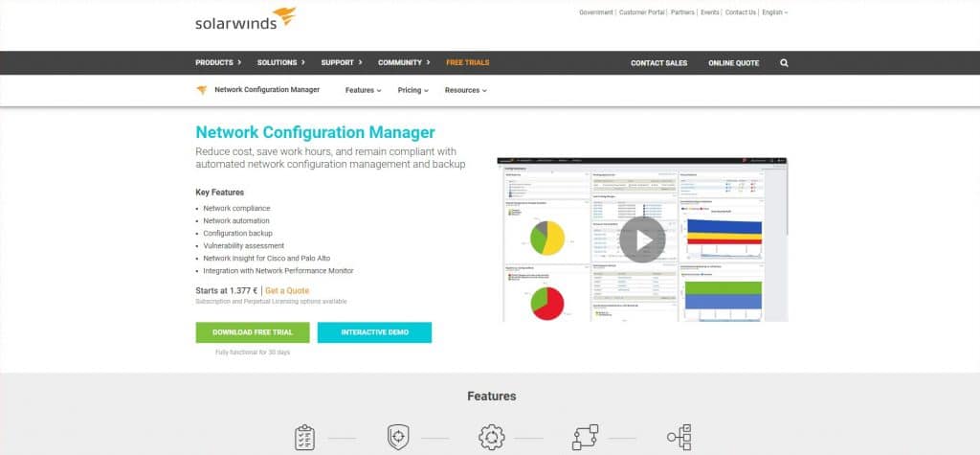Expand the Resources dropdown
980x455 pixels.
(x=465, y=90)
